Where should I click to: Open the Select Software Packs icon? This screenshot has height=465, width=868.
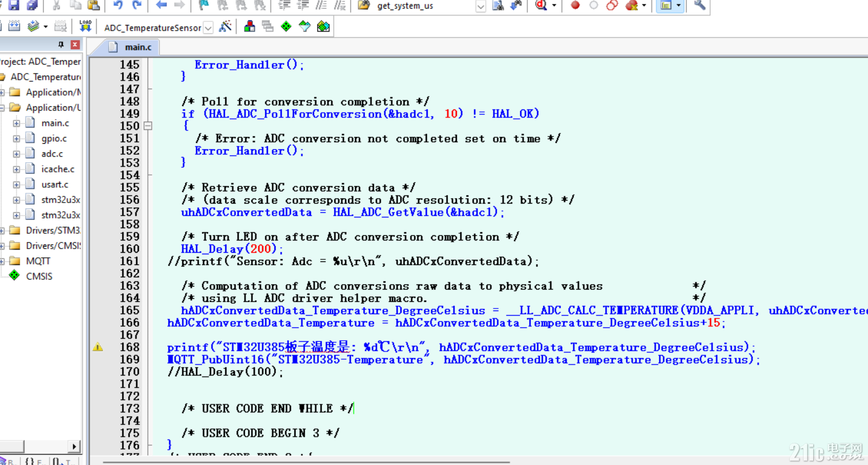point(305,27)
